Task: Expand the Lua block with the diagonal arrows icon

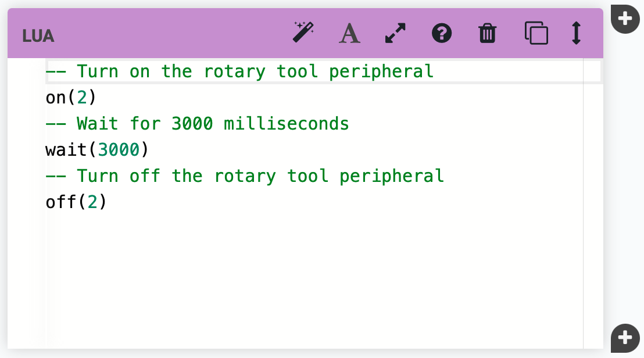Action: [x=395, y=33]
